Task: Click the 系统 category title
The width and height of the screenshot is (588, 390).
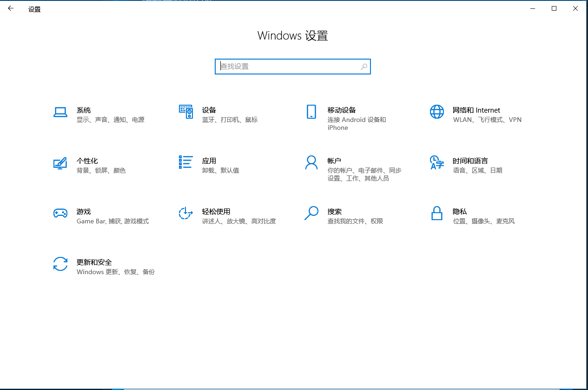Action: pos(84,110)
